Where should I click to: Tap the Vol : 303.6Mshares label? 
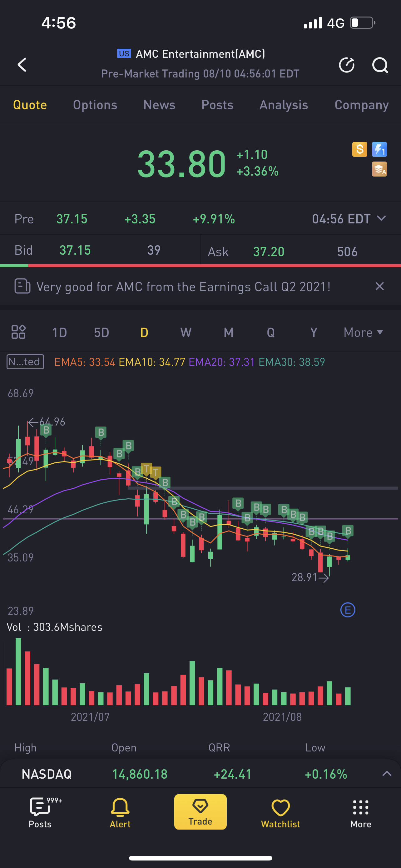pos(55,627)
